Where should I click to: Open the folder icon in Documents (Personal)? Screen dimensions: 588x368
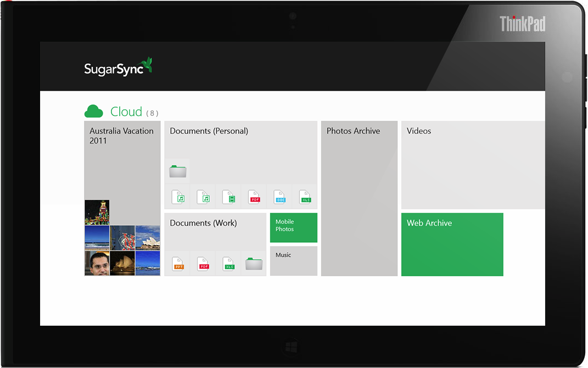click(x=178, y=171)
